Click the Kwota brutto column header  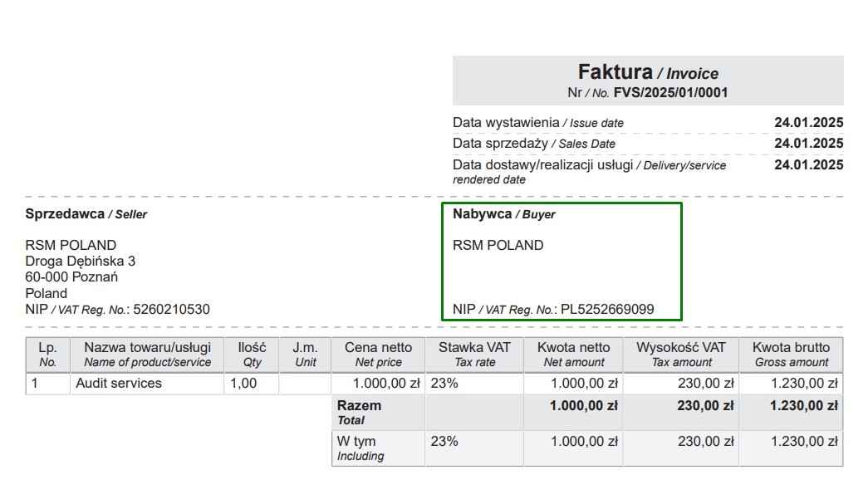[x=791, y=354]
